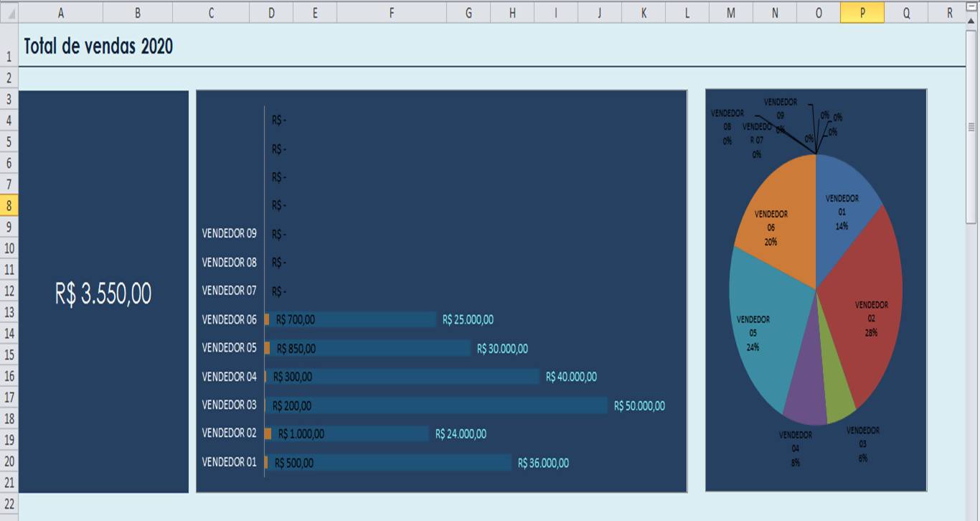The height and width of the screenshot is (521, 980).
Task: Click VENDEDOR 05 bar chart axis label
Action: [x=229, y=347]
